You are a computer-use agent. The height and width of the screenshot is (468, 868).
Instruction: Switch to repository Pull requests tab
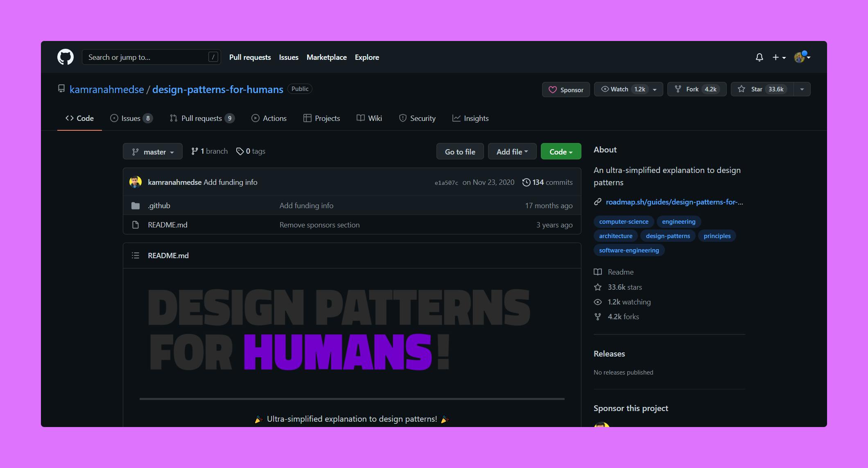202,118
